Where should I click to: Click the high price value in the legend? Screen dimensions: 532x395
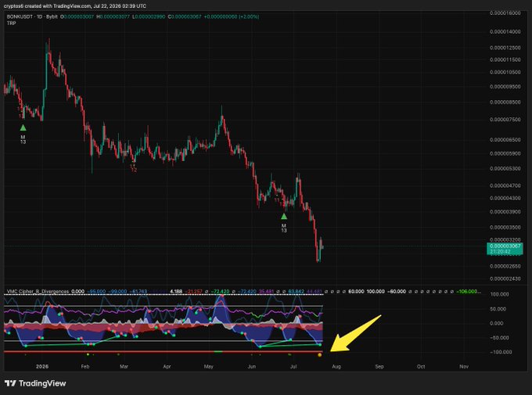click(x=115, y=16)
